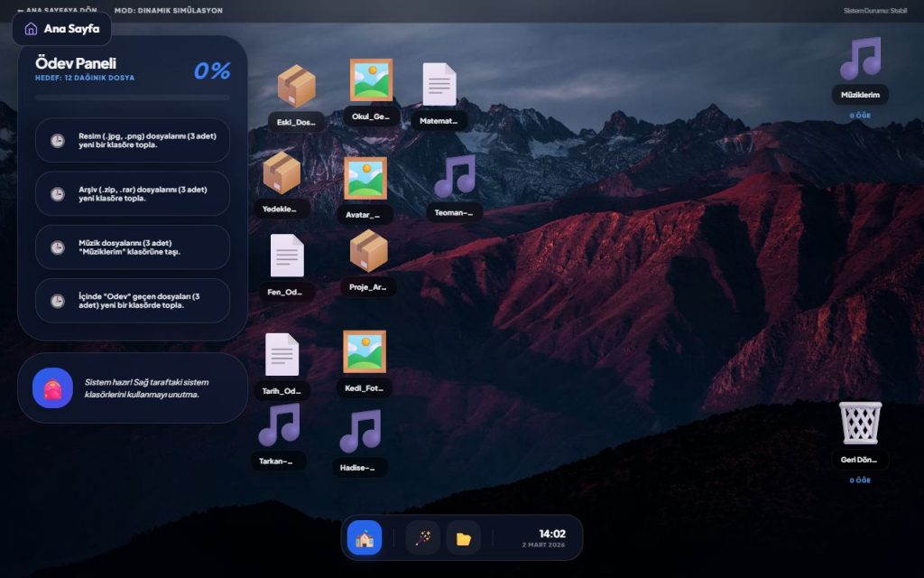Image resolution: width=924 pixels, height=578 pixels.
Task: Click the yellow folder icon in dock
Action: click(x=463, y=538)
